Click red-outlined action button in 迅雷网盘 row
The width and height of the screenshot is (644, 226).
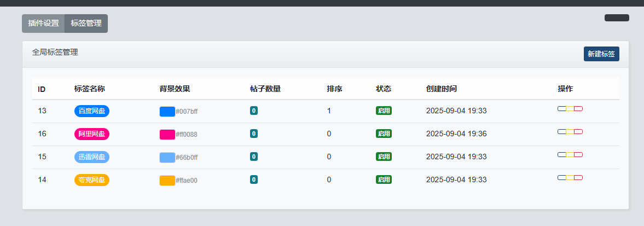click(x=578, y=155)
